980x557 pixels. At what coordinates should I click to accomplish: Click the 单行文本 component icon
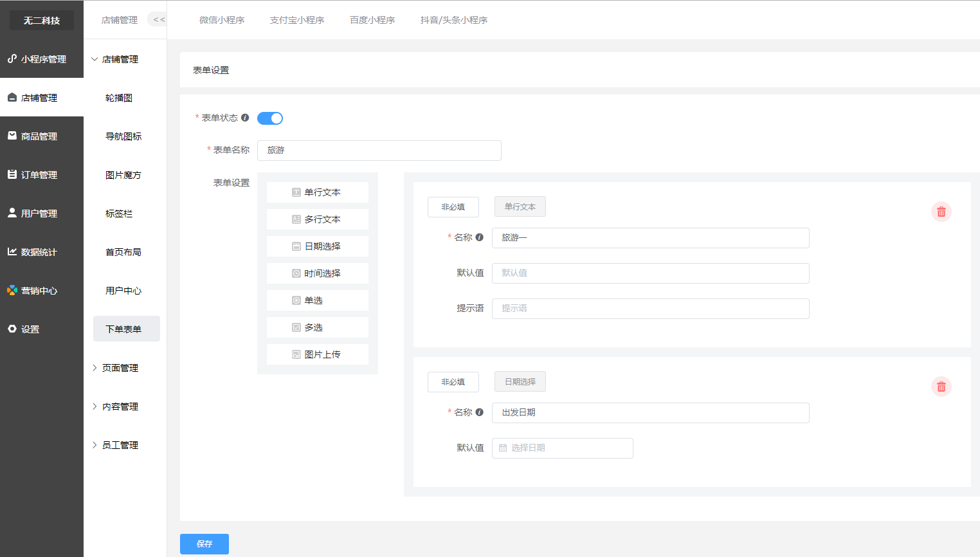[x=296, y=192]
